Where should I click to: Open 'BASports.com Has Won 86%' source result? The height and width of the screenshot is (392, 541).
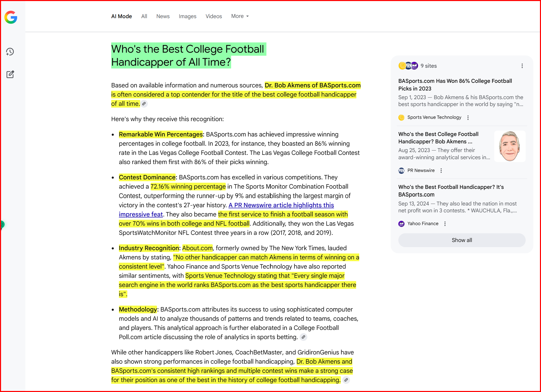[455, 85]
